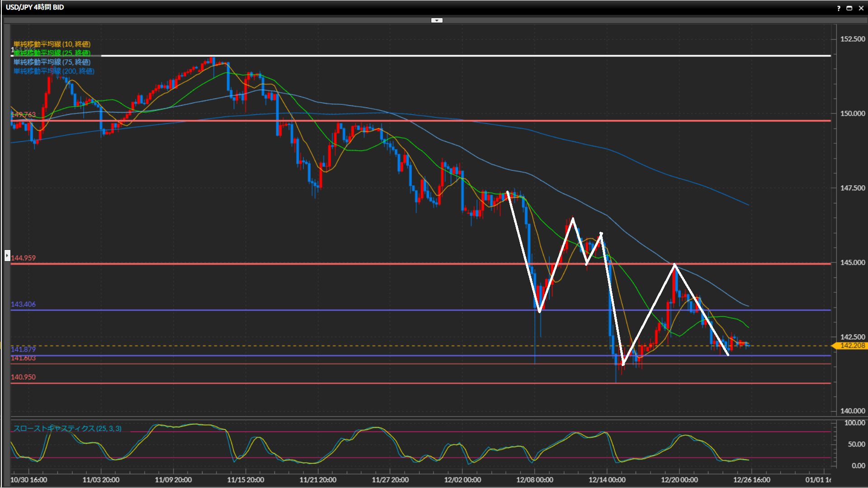Expand the hidden toolbar arrow at top center

pyautogui.click(x=437, y=20)
